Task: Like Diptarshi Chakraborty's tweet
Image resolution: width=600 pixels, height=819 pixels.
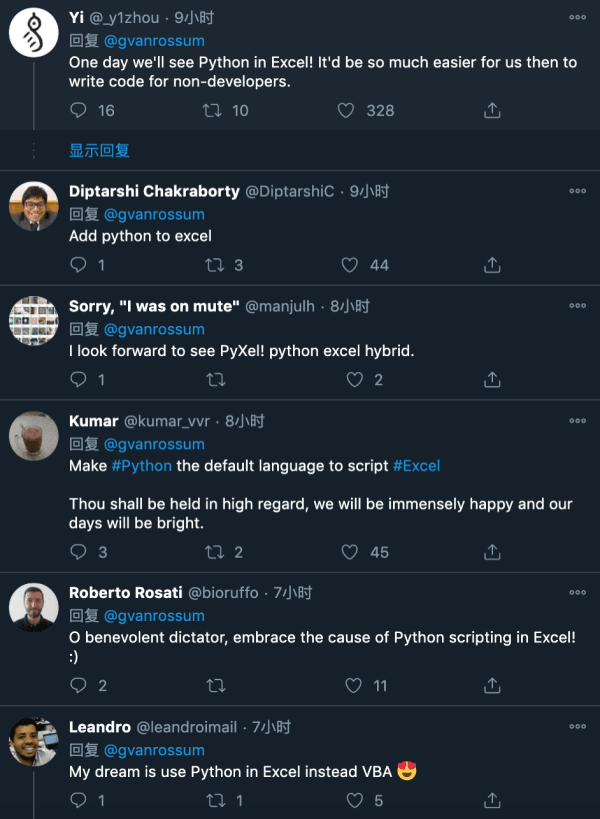Action: click(x=350, y=265)
